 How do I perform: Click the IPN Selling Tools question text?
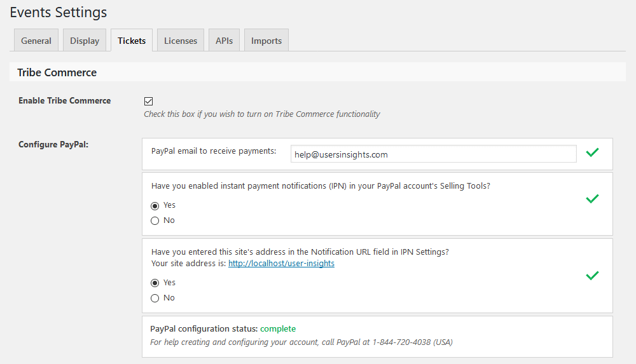pos(321,186)
